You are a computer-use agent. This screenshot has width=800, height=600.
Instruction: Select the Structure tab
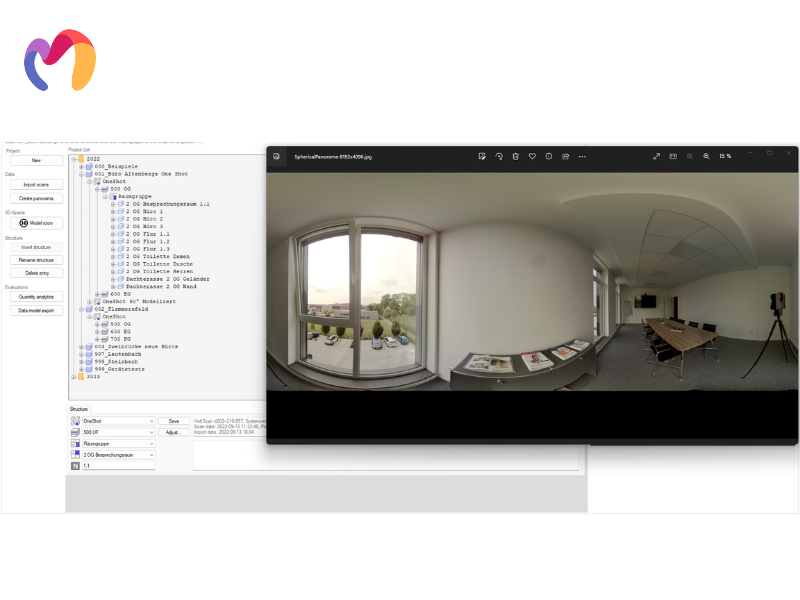point(79,409)
